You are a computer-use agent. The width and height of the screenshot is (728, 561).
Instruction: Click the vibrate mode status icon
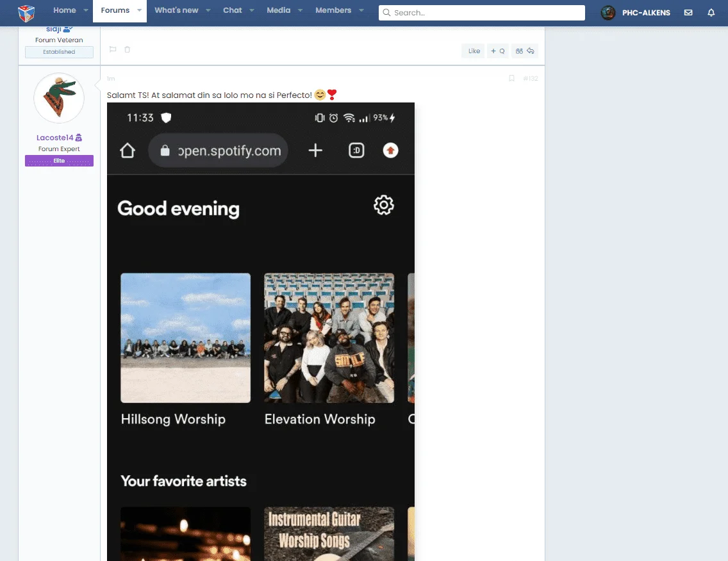pyautogui.click(x=319, y=118)
